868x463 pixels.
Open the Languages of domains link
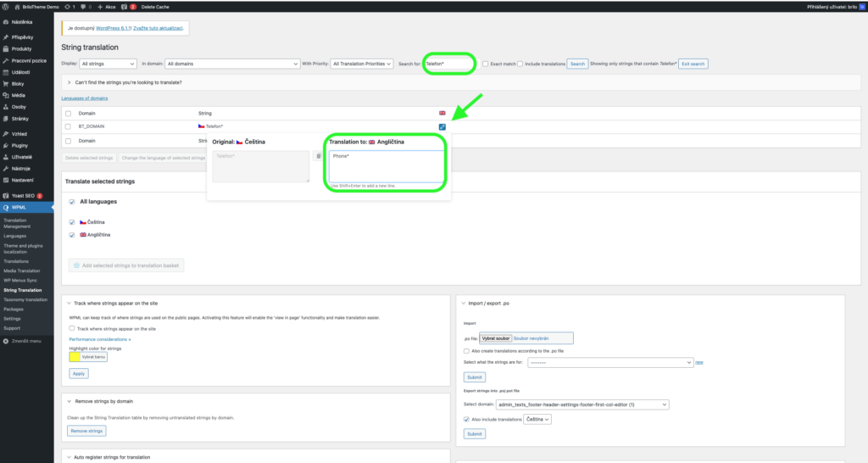coord(86,98)
